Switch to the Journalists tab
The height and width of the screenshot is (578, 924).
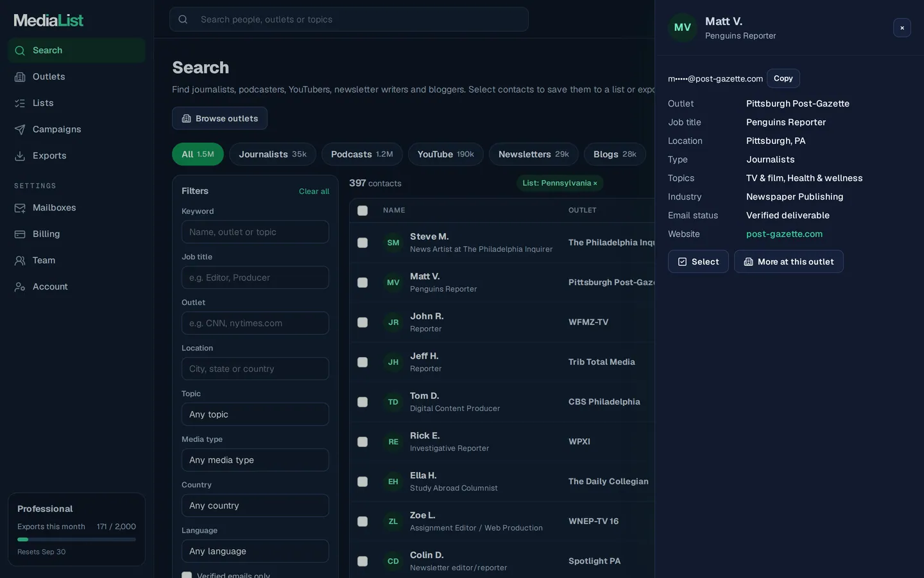(273, 154)
